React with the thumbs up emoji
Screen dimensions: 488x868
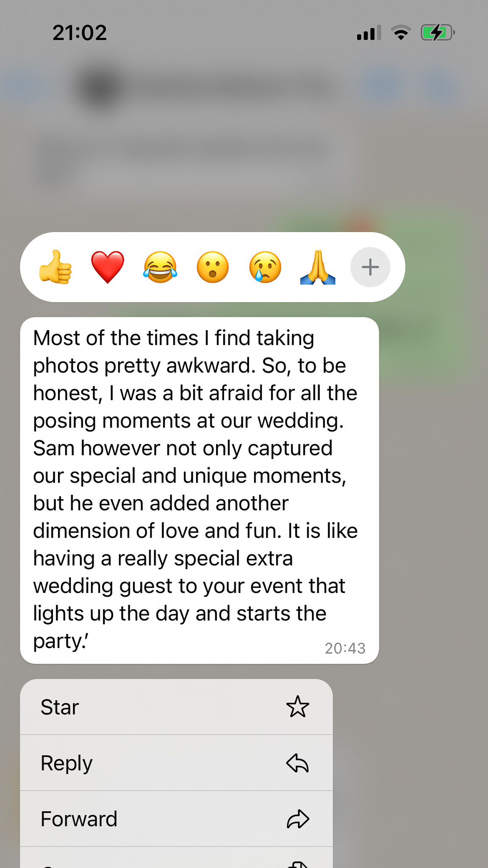pos(55,267)
